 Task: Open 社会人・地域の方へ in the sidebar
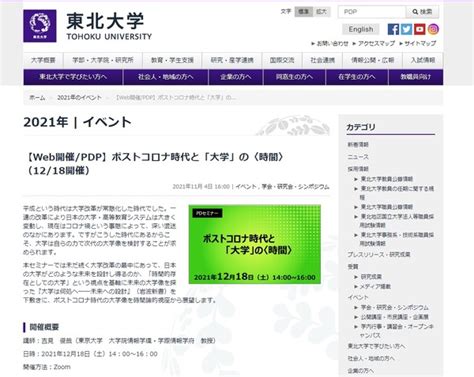click(371, 358)
